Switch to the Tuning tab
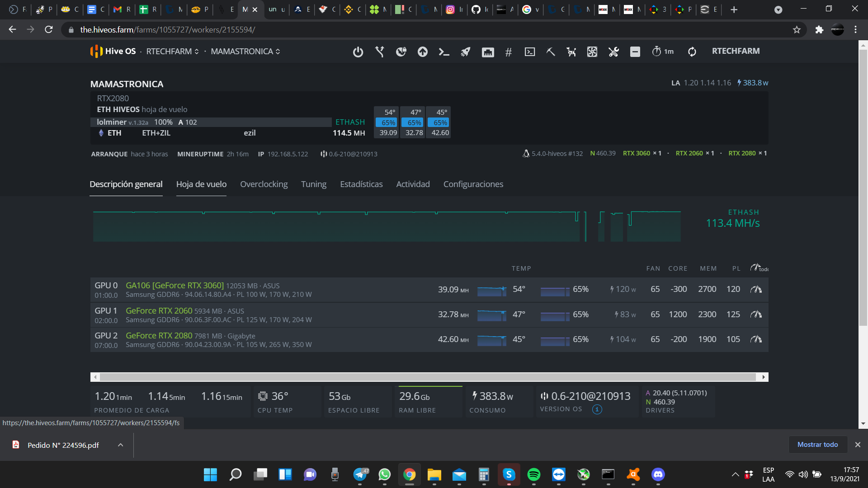The image size is (868, 488). point(314,184)
